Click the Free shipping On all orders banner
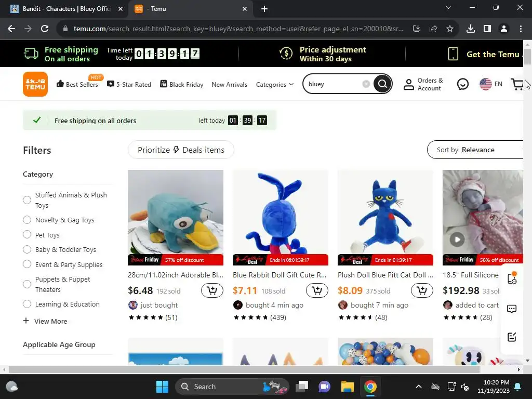Screen dimensions: 532x399 tap(61, 54)
